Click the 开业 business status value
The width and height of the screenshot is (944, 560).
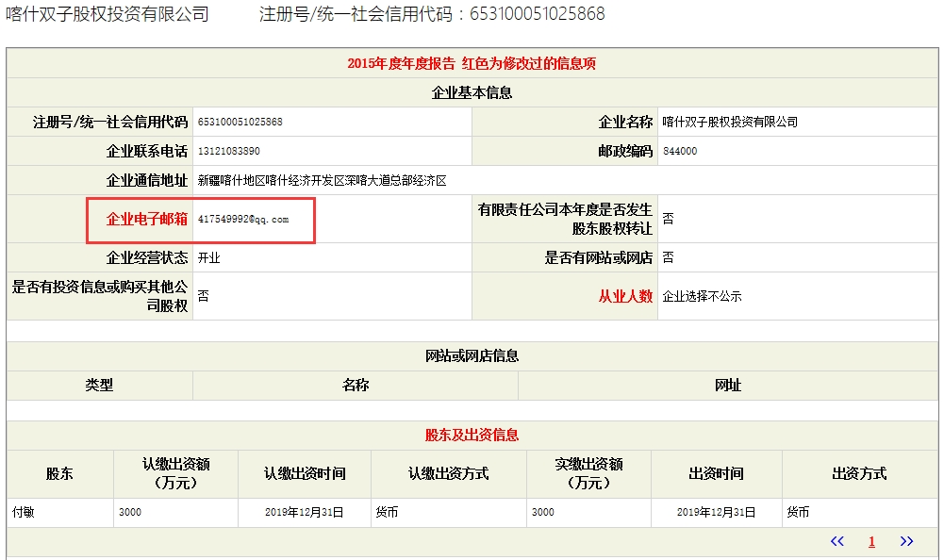tap(209, 257)
